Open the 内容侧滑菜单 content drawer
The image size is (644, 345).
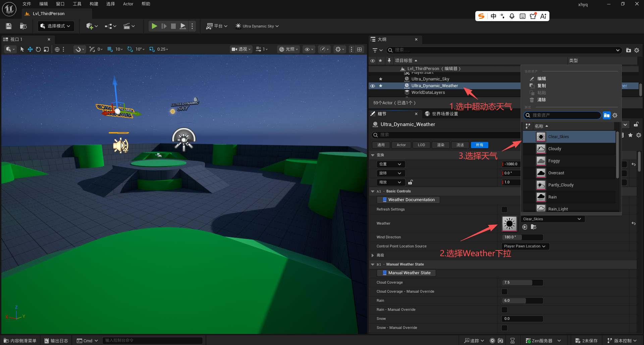pos(20,341)
